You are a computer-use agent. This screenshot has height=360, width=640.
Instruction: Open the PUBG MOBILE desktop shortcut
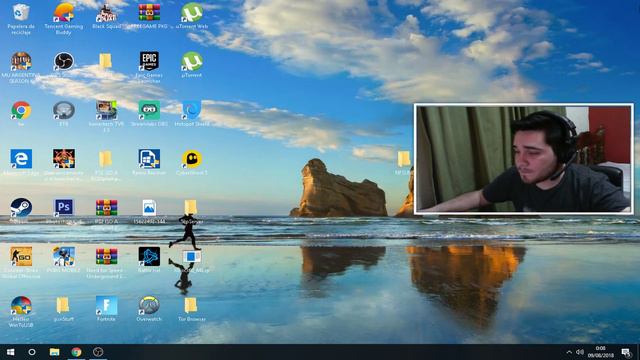click(x=64, y=256)
